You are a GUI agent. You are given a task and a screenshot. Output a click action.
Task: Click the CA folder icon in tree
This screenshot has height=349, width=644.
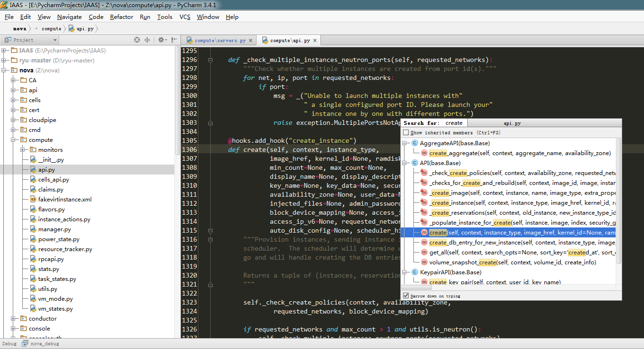24,80
